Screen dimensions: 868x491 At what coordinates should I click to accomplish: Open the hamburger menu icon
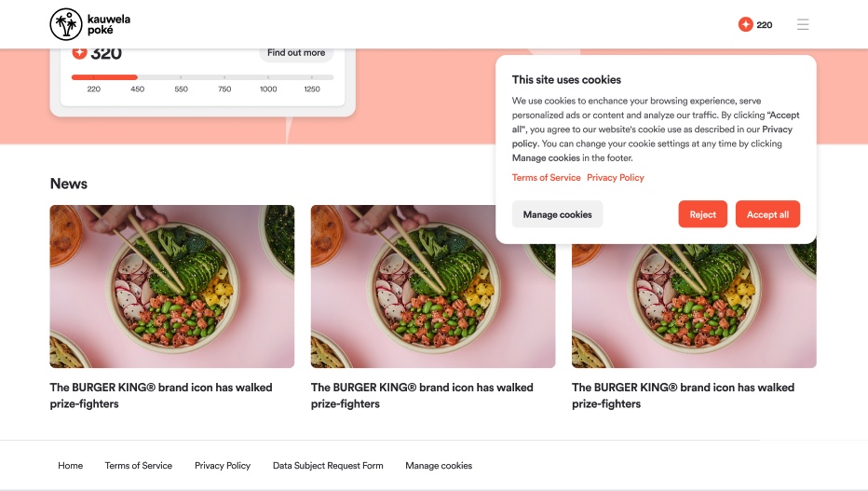(803, 24)
